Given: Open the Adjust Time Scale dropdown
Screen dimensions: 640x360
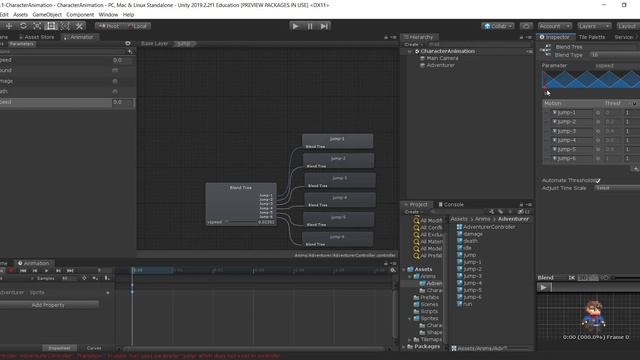Looking at the screenshot, I should (617, 188).
